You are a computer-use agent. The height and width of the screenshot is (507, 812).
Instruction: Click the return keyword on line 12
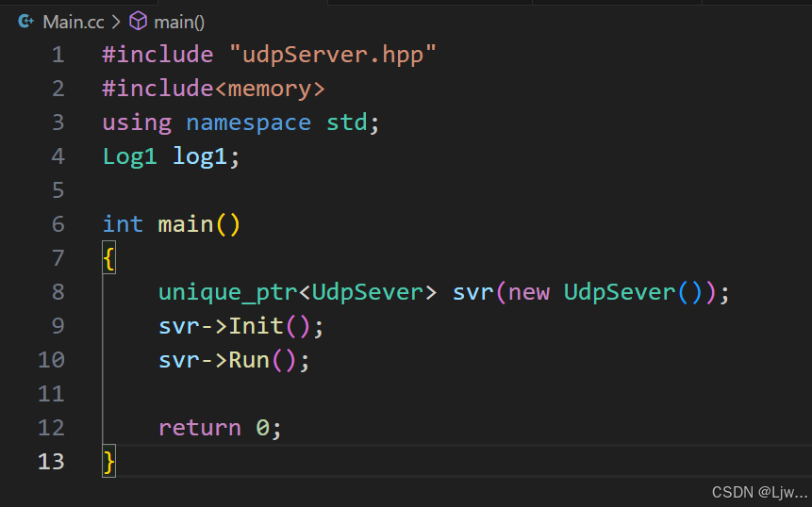coord(199,428)
